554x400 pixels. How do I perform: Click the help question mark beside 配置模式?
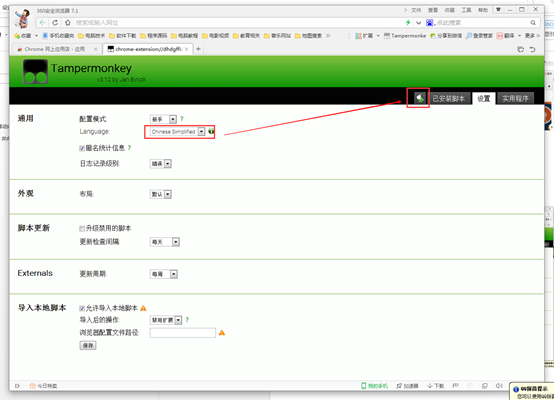[182, 119]
